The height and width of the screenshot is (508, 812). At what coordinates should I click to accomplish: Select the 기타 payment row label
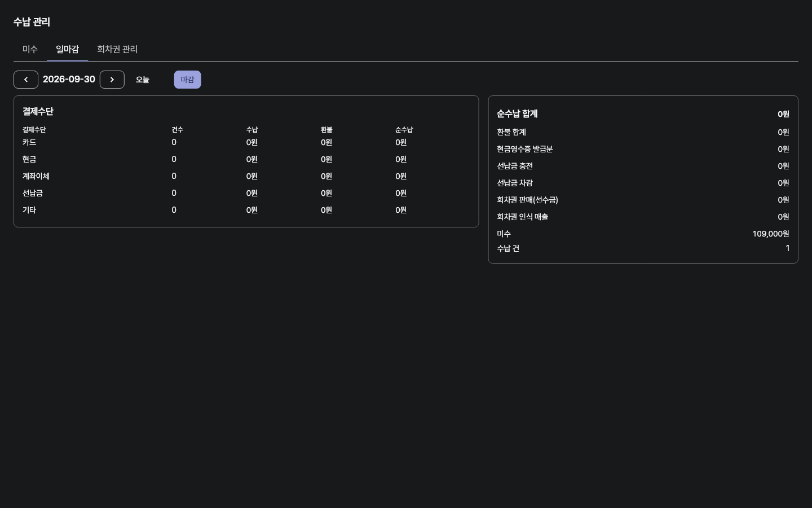[x=29, y=210]
